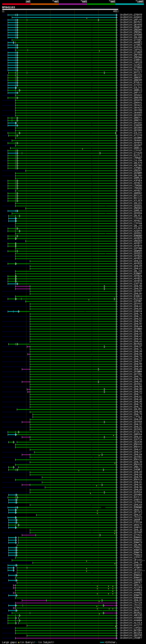Image resolution: width=146 pixels, height=644 pixels.
Task: Choose UniRef100_Q5EDH5 from the hit list
Action: click(x=131, y=30)
